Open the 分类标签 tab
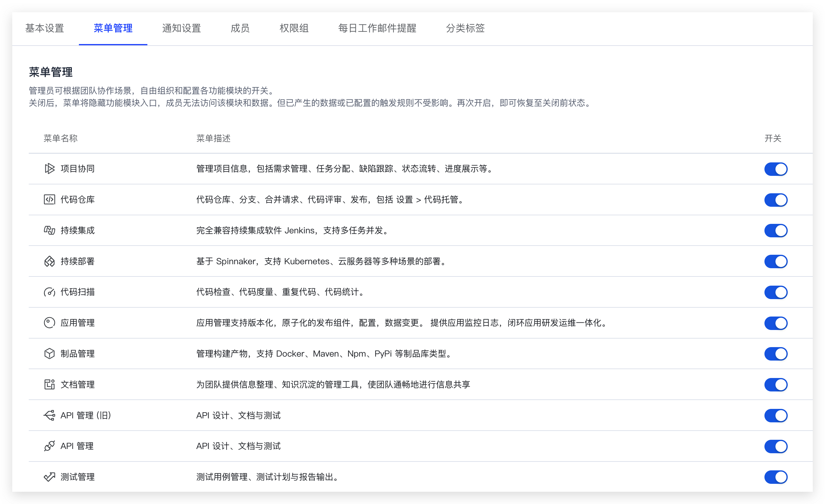Image resolution: width=825 pixels, height=504 pixels. [x=465, y=28]
